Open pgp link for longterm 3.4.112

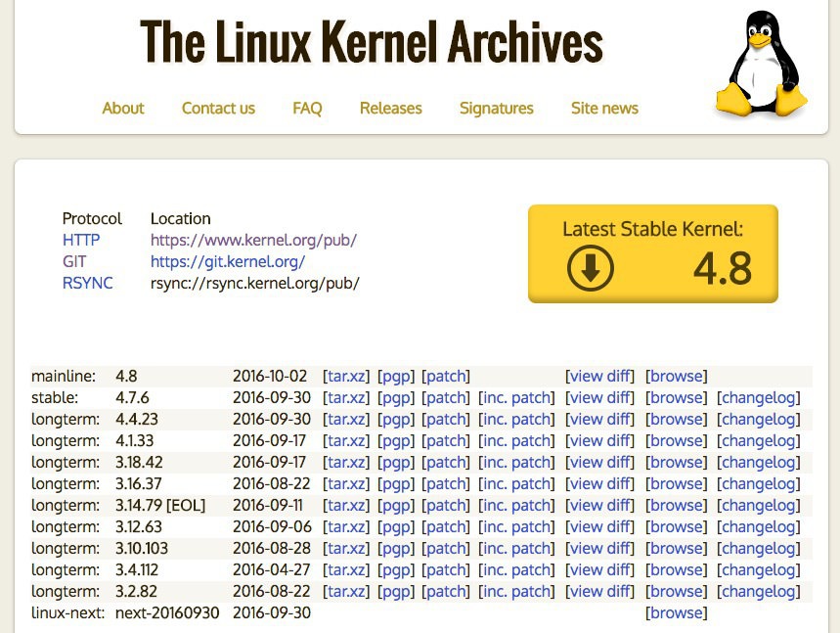click(x=396, y=569)
